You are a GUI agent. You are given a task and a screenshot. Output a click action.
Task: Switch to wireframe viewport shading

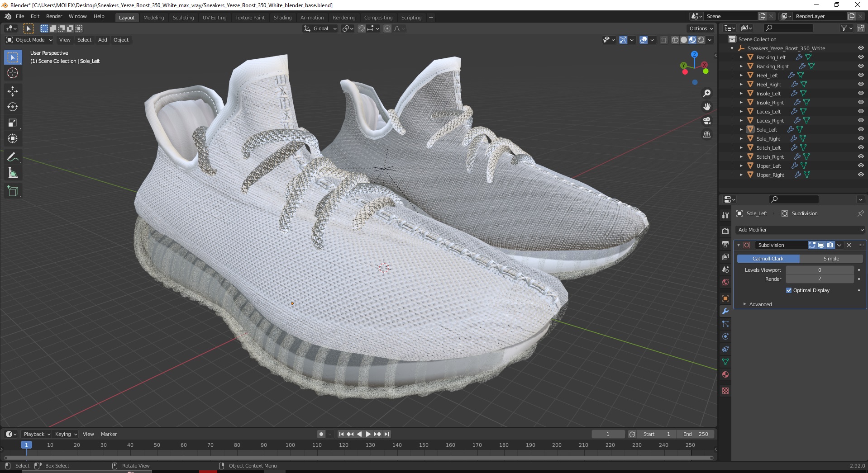tap(675, 40)
